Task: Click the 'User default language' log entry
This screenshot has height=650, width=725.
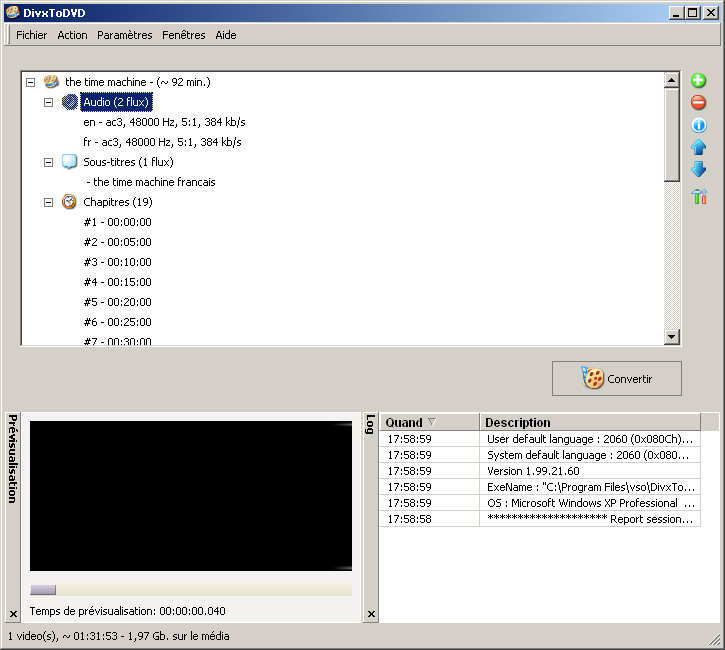Action: (x=590, y=439)
